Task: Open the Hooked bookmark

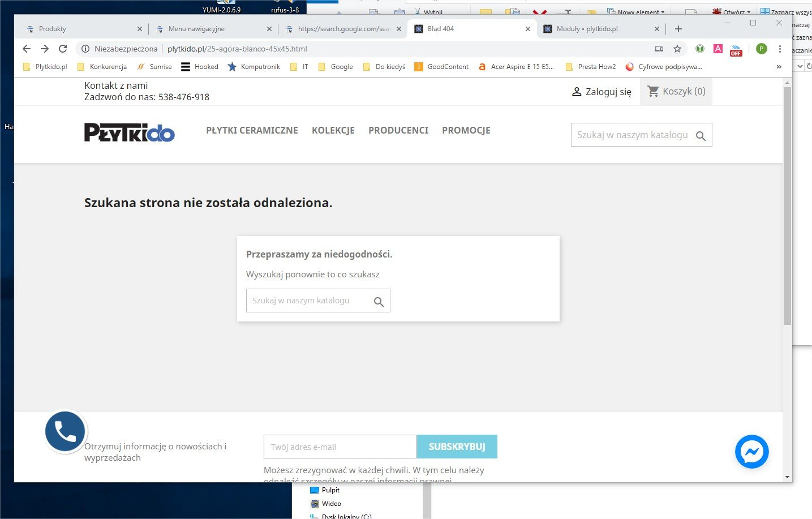Action: coord(200,67)
